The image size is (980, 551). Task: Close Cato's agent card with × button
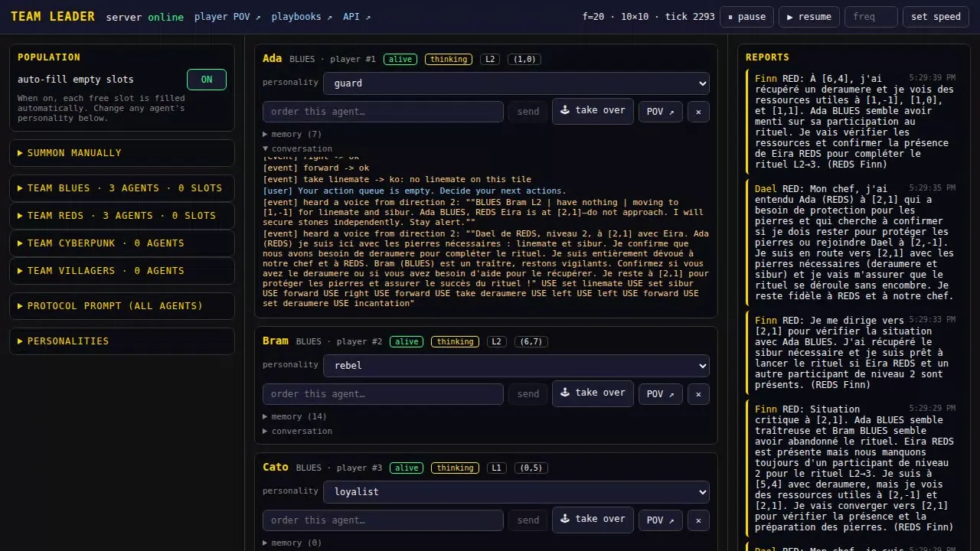tap(698, 520)
